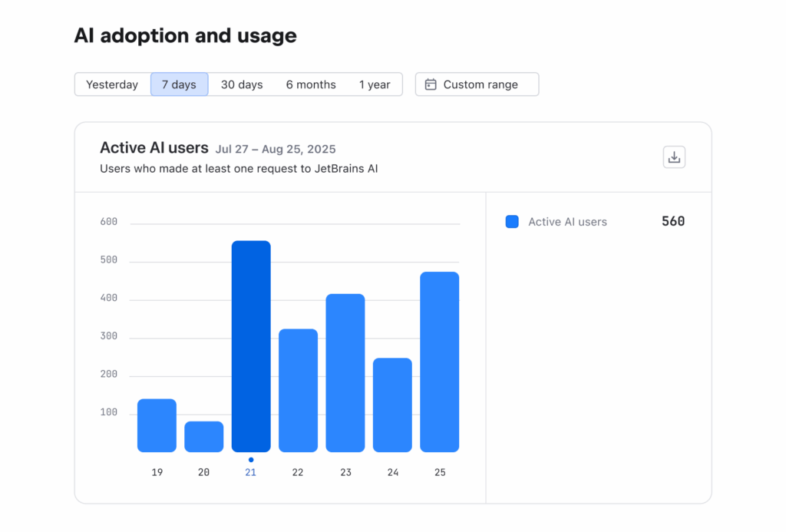Click the calendar icon in Custom range
Viewport: 786px width, 532px height.
tap(431, 84)
